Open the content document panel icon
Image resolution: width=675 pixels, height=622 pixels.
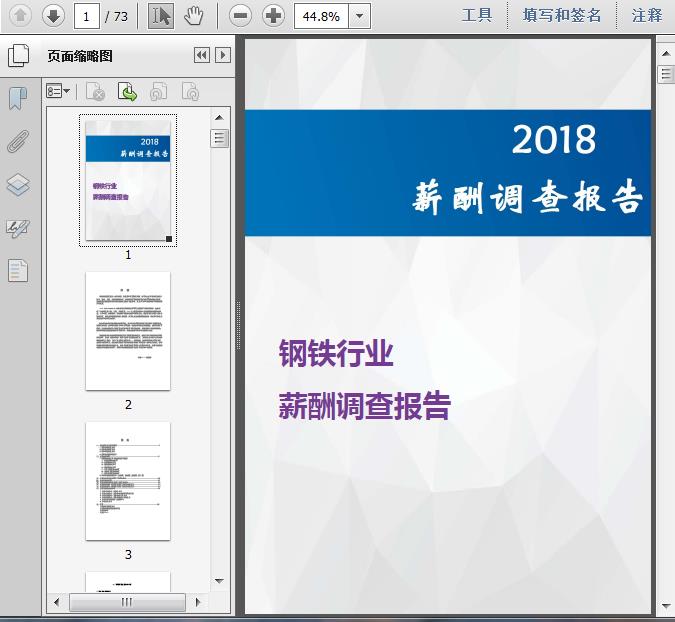[x=18, y=270]
